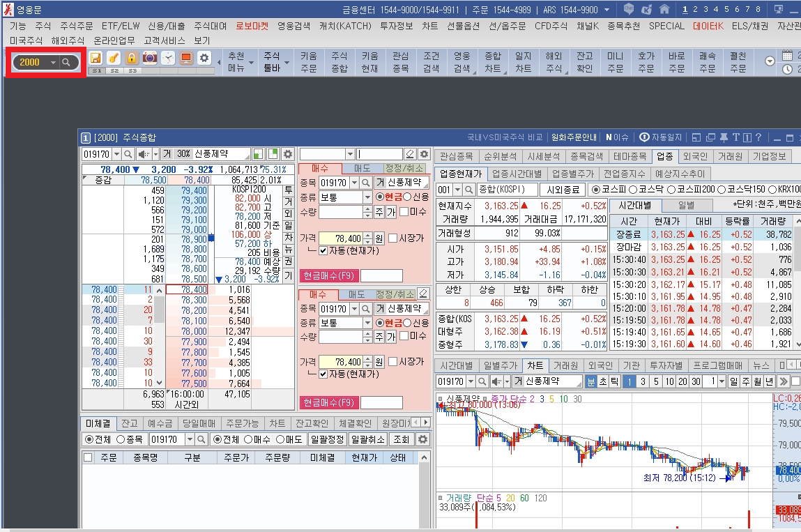Open 원화주문안내 link in 주식종합 title bar
This screenshot has height=532, width=801.
pos(574,137)
